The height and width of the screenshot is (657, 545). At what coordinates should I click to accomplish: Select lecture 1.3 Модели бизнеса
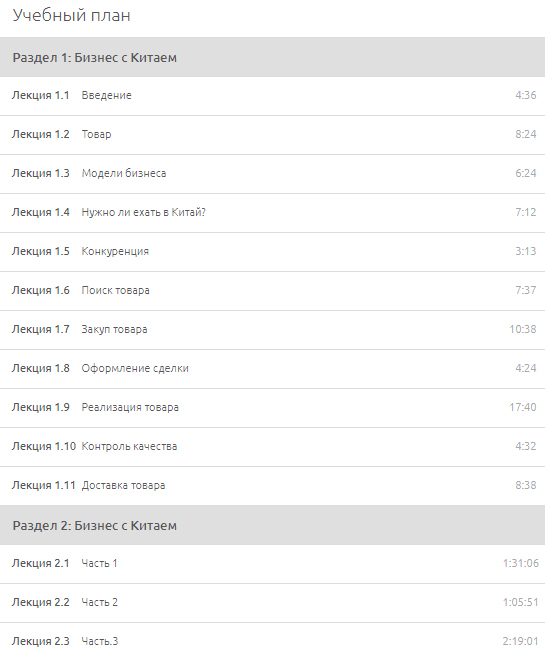(272, 174)
